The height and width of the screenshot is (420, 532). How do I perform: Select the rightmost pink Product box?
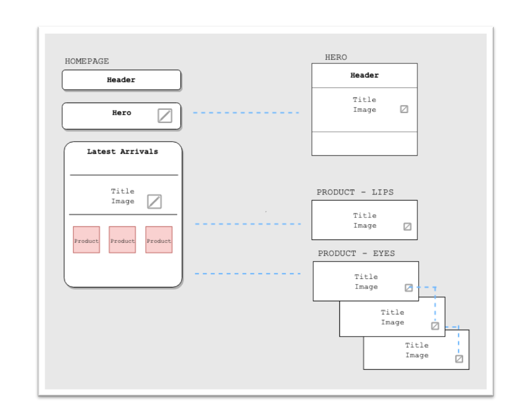click(159, 240)
